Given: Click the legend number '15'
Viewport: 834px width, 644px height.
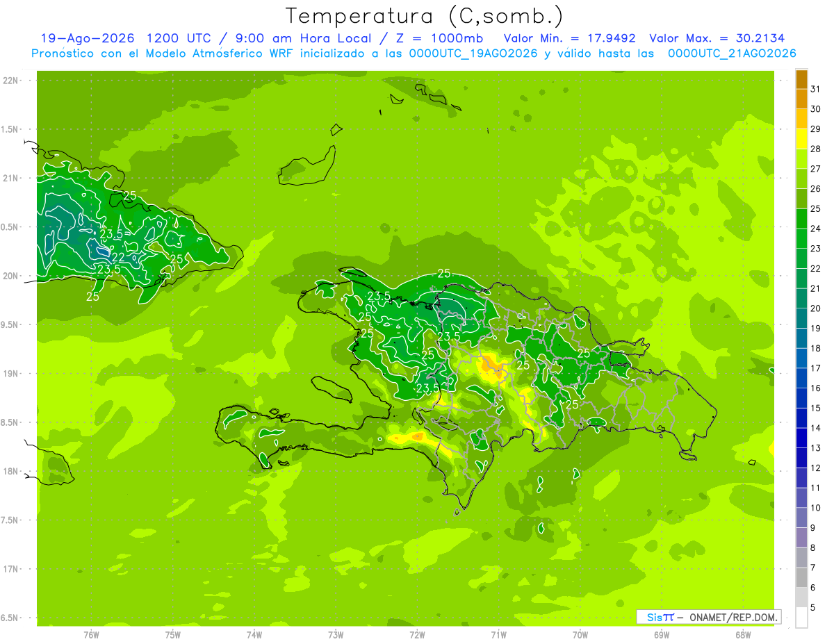Looking at the screenshot, I should [815, 408].
